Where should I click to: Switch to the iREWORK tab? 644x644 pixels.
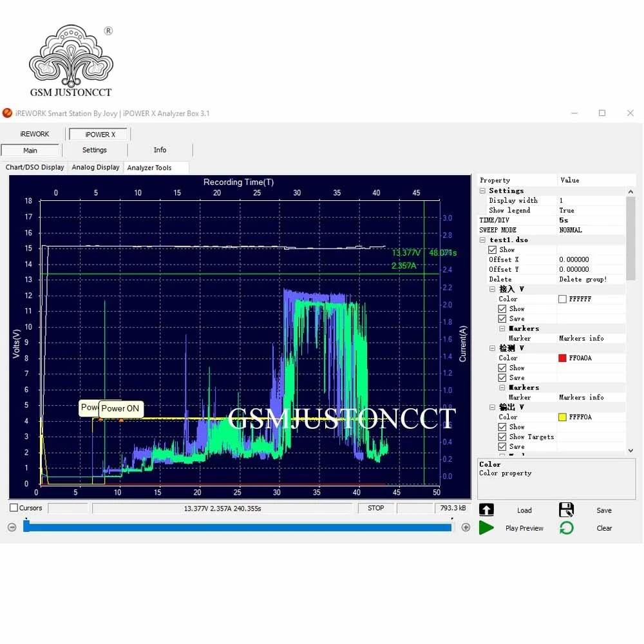(35, 134)
